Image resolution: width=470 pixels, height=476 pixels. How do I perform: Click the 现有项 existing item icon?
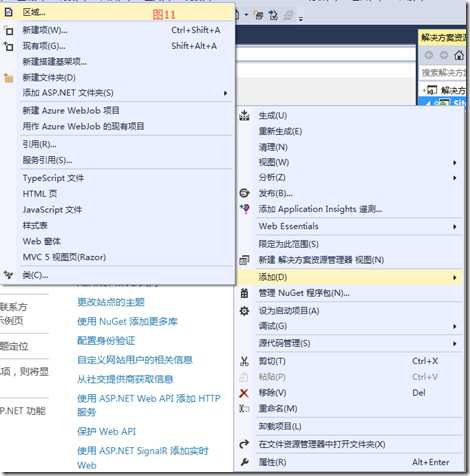click(x=9, y=46)
